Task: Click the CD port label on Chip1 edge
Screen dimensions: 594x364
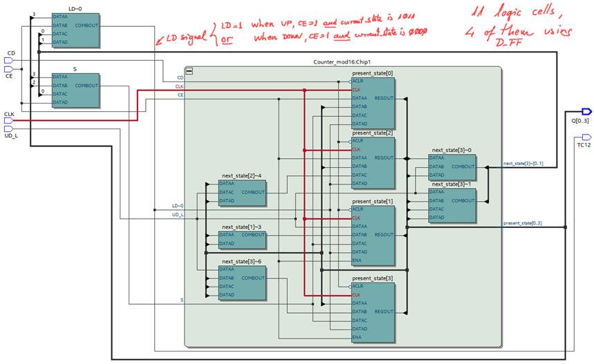Action: tap(180, 77)
